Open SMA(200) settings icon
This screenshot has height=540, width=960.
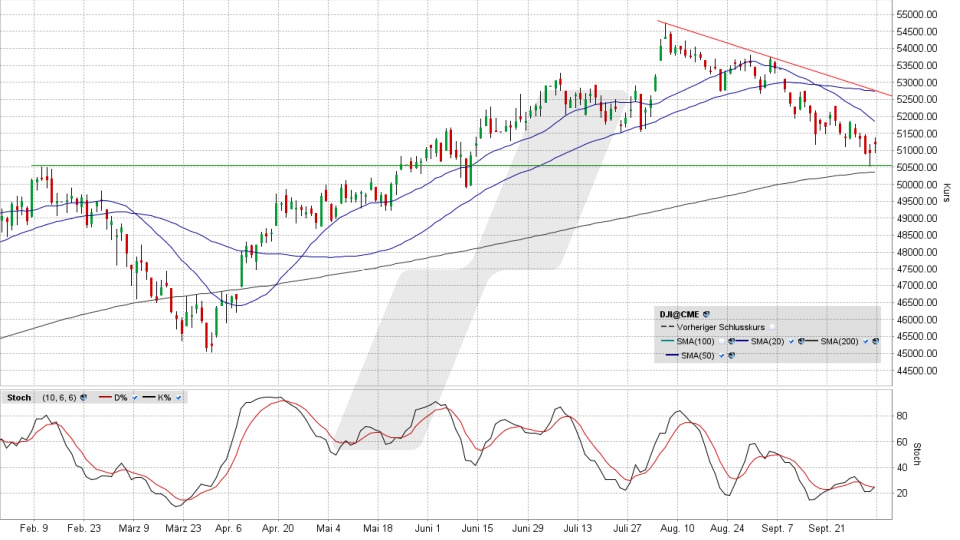876,341
